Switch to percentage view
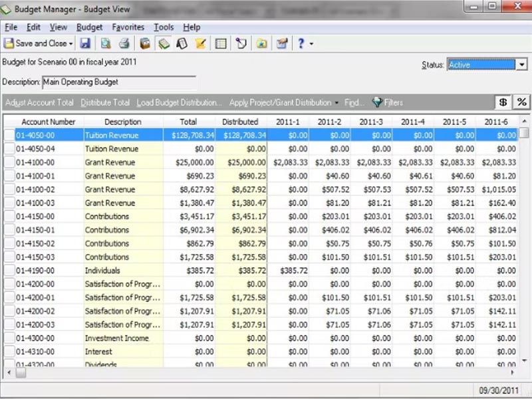The width and height of the screenshot is (532, 399). [521, 102]
